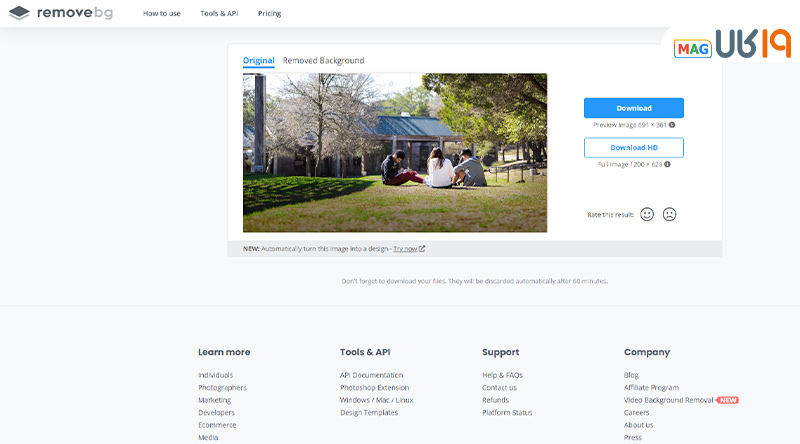The height and width of the screenshot is (444, 800).
Task: Open Photoshop Extension link
Action: (x=374, y=388)
